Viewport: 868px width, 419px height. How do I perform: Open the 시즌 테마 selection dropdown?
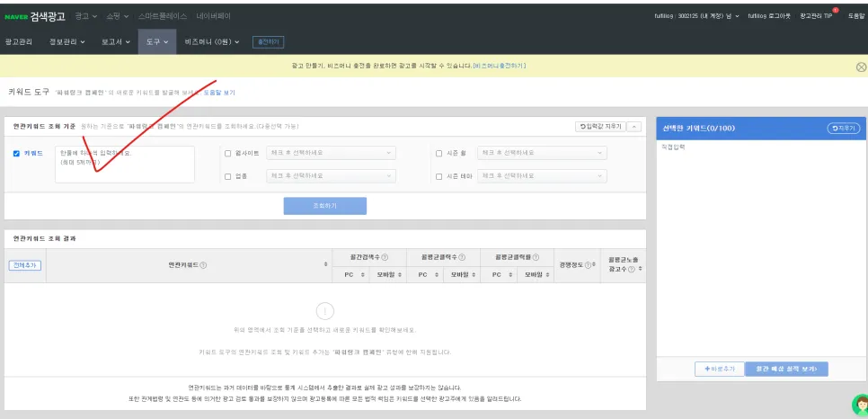pos(542,176)
